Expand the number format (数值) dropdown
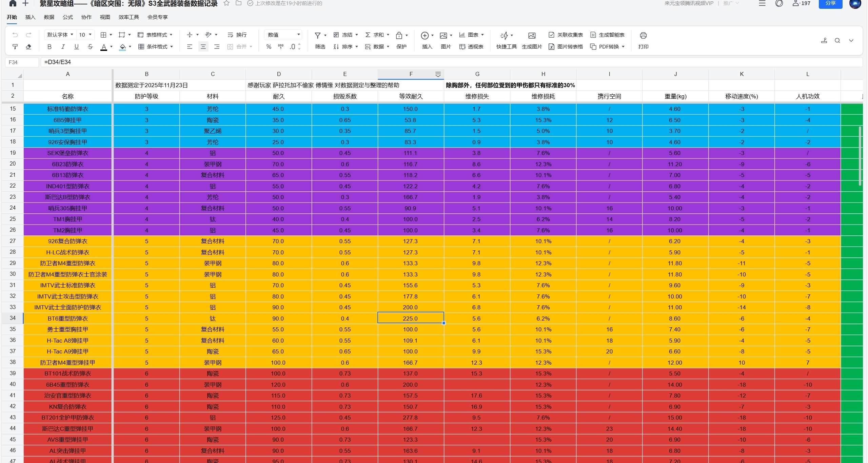This screenshot has width=868, height=463. click(x=283, y=35)
